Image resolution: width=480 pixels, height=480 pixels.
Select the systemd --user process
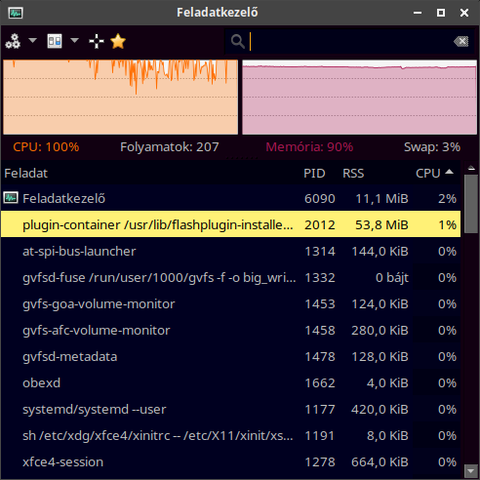[231, 409]
